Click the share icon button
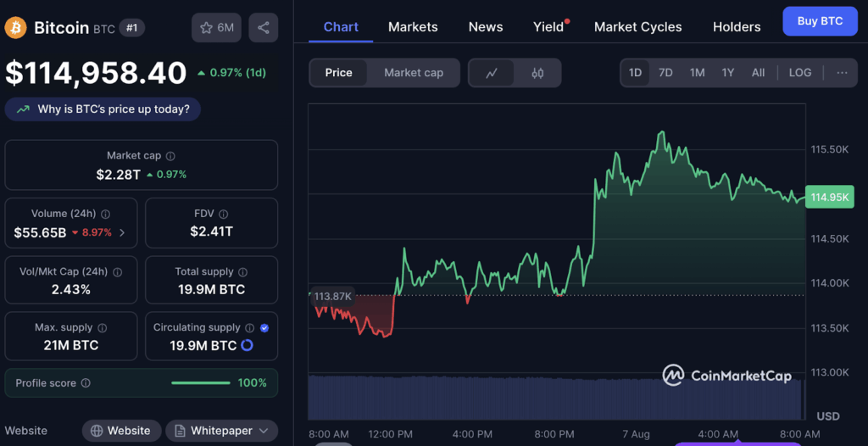Viewport: 868px width, 446px height. tap(264, 28)
